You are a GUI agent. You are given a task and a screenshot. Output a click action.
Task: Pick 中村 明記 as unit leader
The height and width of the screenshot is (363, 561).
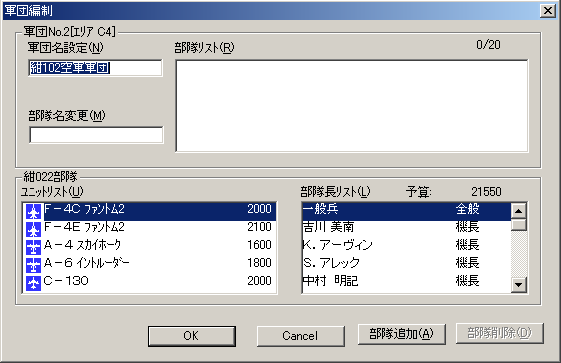click(407, 281)
